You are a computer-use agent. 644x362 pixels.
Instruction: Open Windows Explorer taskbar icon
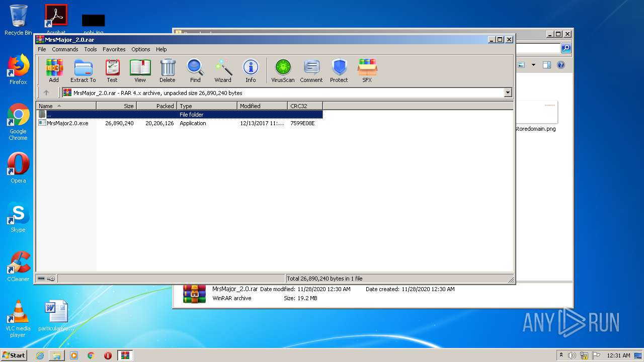click(57, 355)
